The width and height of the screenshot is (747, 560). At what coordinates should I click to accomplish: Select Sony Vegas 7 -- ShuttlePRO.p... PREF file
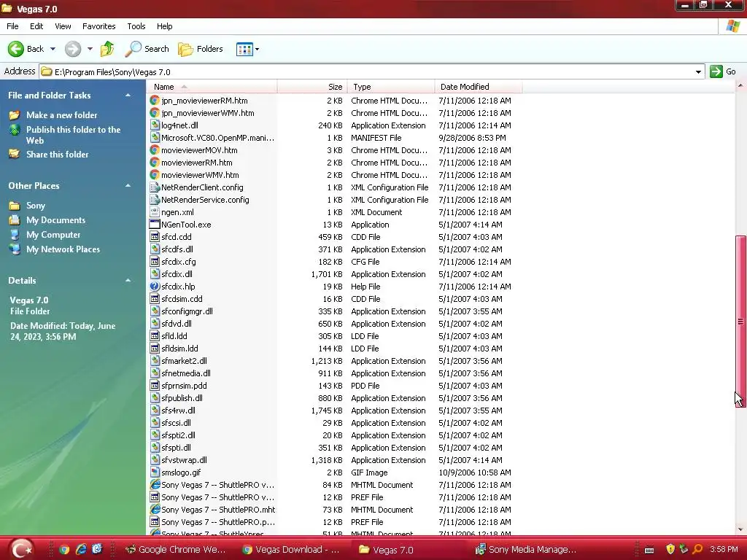coord(217,522)
